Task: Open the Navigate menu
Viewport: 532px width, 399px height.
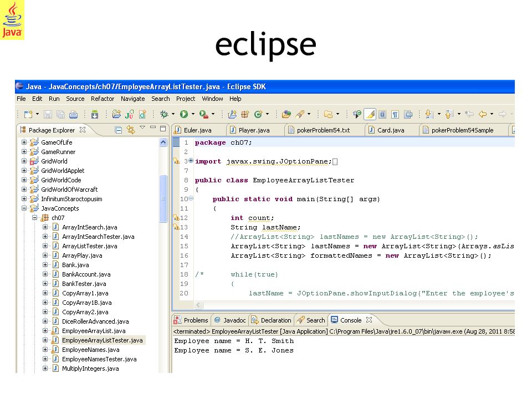Action: pos(132,99)
